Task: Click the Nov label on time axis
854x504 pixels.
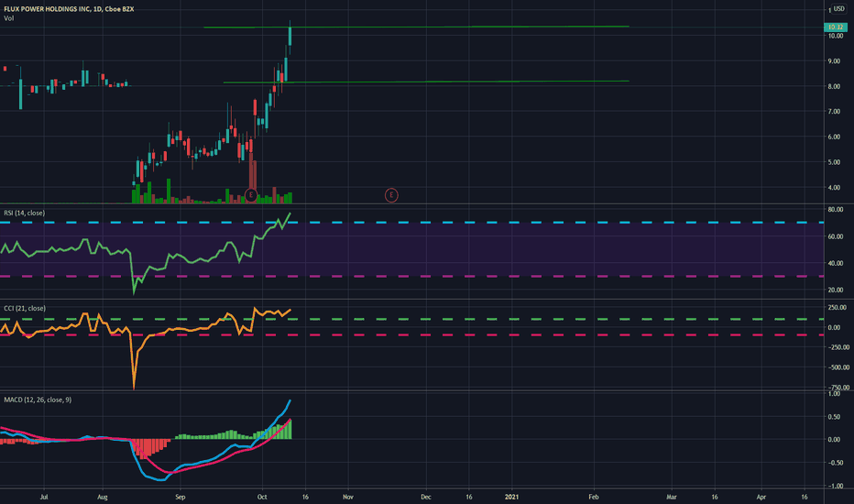Action: tap(348, 497)
